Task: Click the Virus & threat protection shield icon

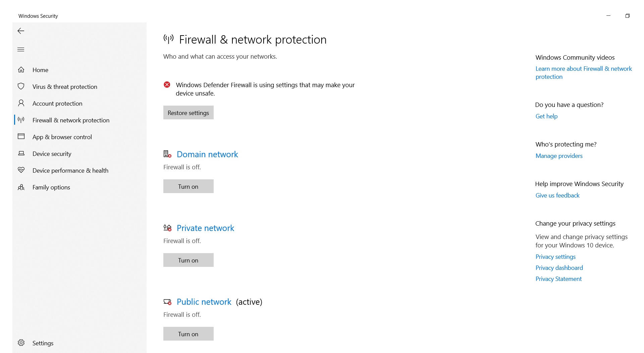Action: [x=21, y=86]
